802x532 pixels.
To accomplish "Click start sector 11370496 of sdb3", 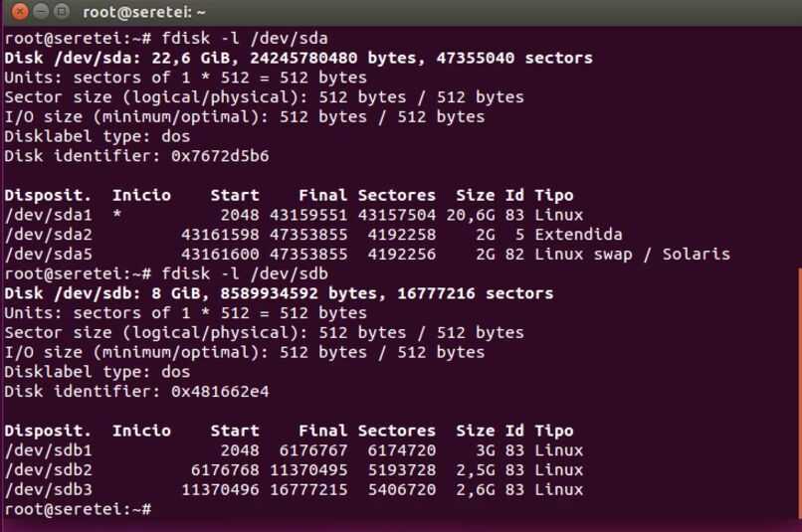I will pyautogui.click(x=220, y=489).
